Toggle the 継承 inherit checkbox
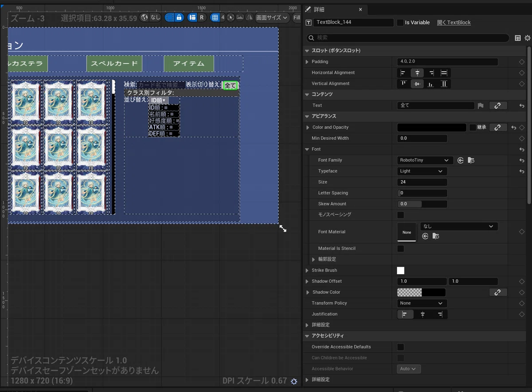Viewport: 532px width, 392px height. 473,128
